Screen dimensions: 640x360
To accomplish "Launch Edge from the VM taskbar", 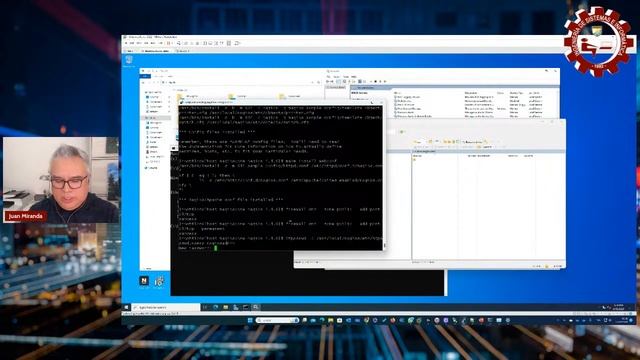I will 216,307.
